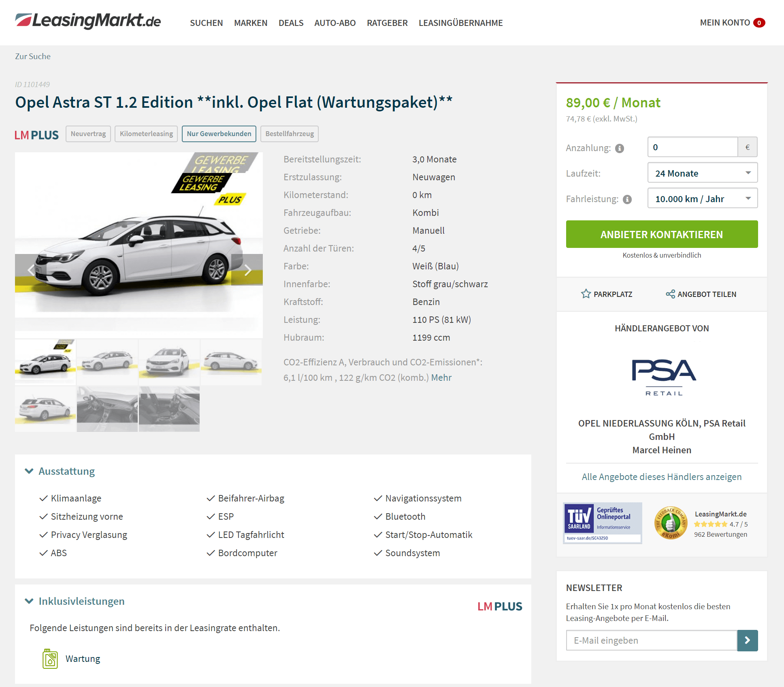The height and width of the screenshot is (687, 784).
Task: Open Laufzeit dropdown showing 24 Monate
Action: pyautogui.click(x=703, y=173)
